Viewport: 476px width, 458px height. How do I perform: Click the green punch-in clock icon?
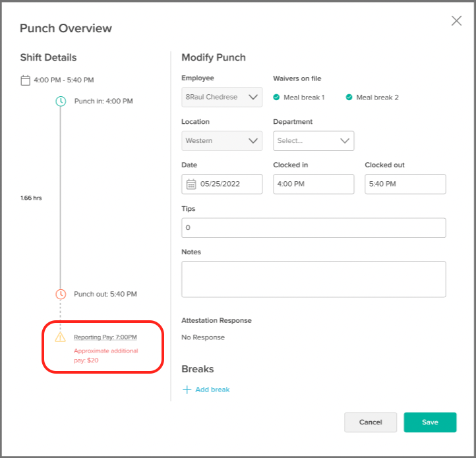(61, 101)
